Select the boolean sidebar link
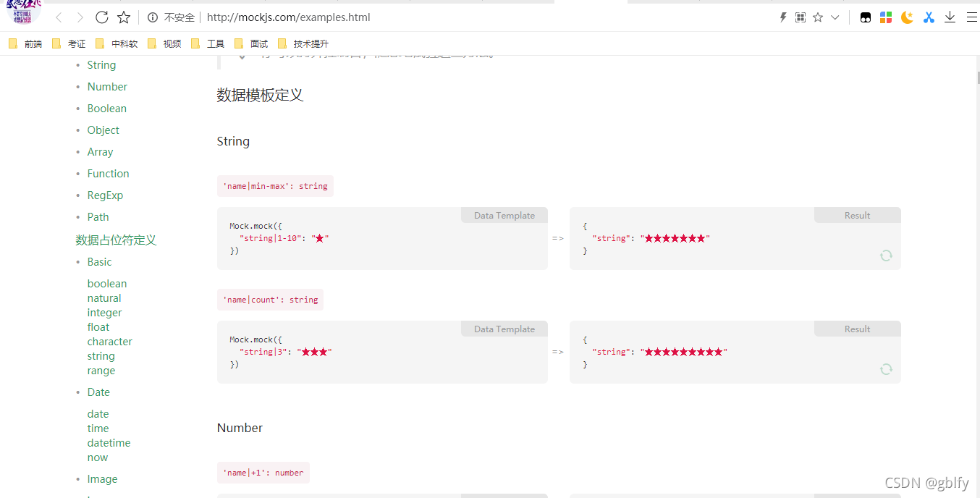The width and height of the screenshot is (980, 498). [x=107, y=284]
